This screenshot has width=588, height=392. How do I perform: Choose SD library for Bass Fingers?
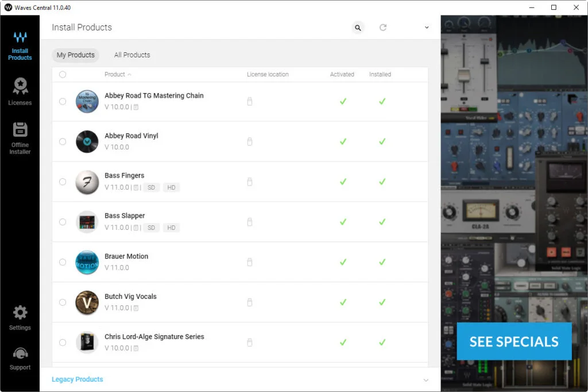tap(151, 187)
